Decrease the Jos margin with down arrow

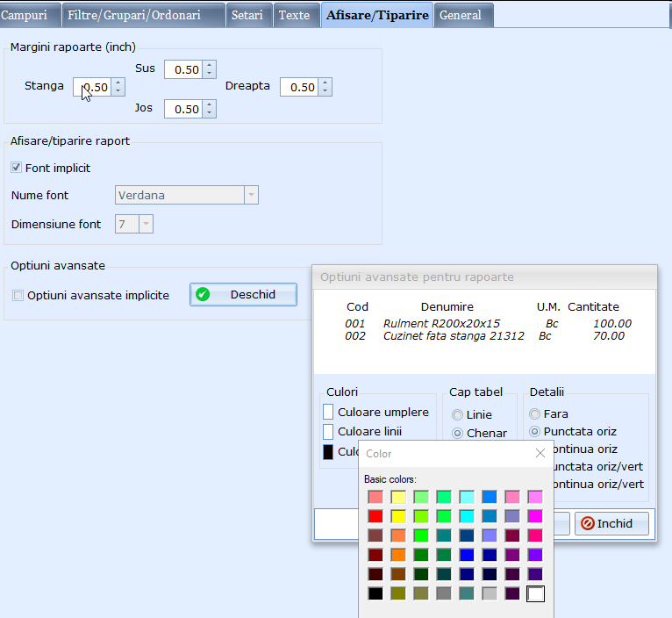(210, 113)
